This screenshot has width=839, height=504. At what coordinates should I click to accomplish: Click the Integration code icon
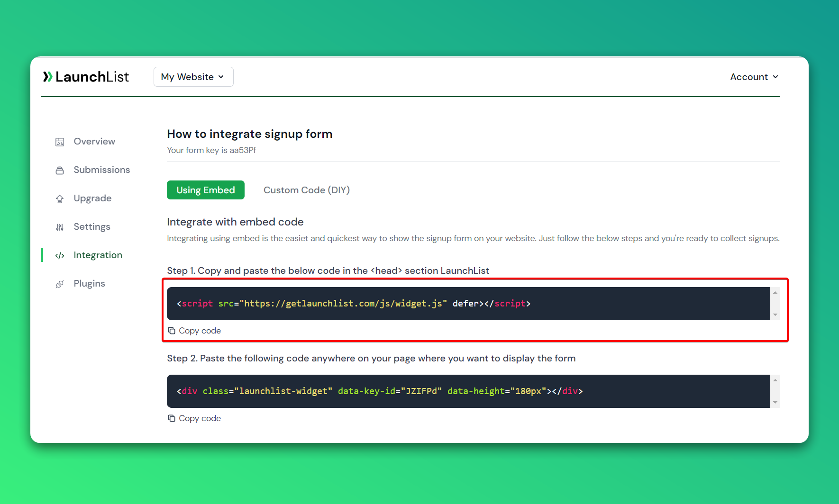click(x=60, y=255)
